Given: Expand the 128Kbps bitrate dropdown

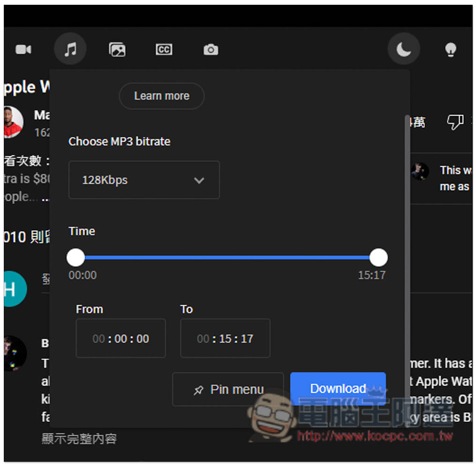Looking at the screenshot, I should pos(144,180).
